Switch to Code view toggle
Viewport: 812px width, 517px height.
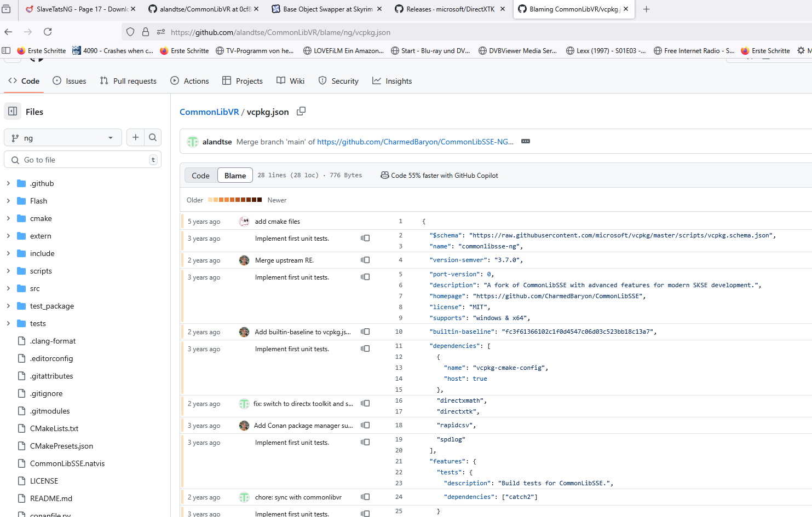[200, 176]
